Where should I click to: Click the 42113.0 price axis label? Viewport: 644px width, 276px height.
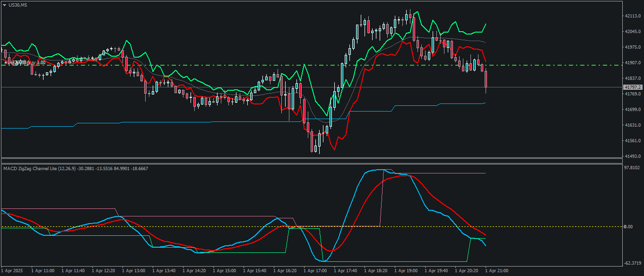point(632,16)
